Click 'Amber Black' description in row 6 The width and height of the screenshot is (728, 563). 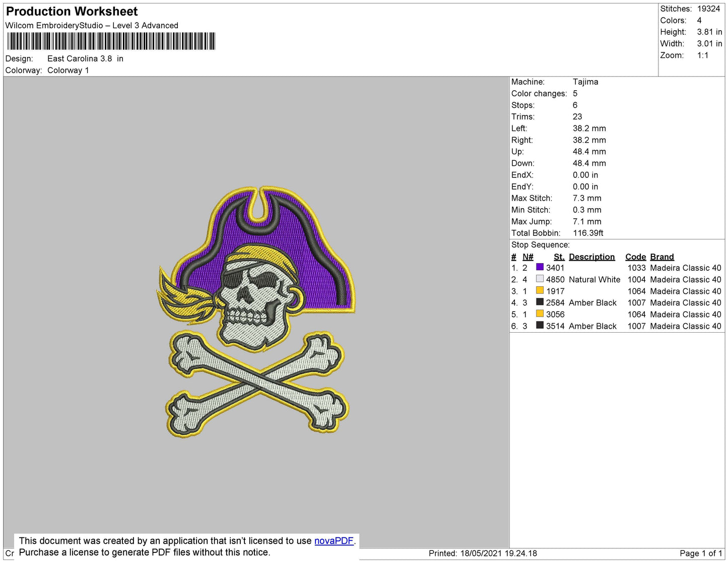pyautogui.click(x=592, y=326)
